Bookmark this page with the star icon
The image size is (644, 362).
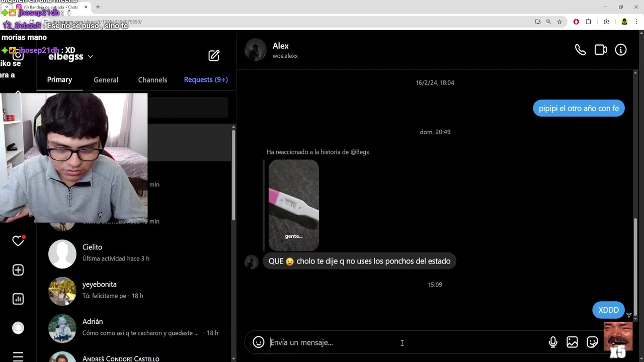[559, 22]
